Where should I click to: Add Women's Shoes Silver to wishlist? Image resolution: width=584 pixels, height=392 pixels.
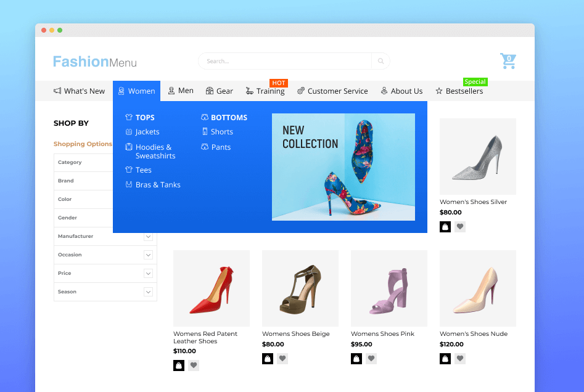click(460, 227)
